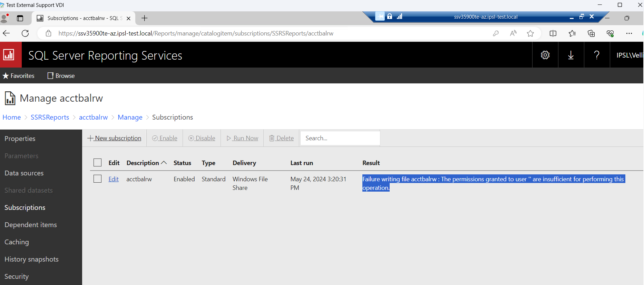This screenshot has height=285, width=644.
Task: Edit the acctbalrw subscription
Action: click(x=114, y=179)
